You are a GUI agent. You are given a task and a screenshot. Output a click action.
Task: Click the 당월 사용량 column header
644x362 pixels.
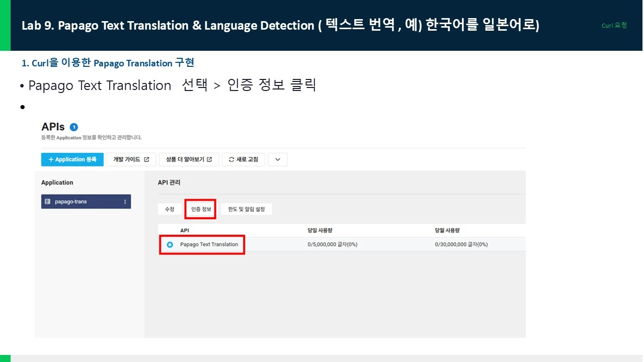tap(447, 230)
